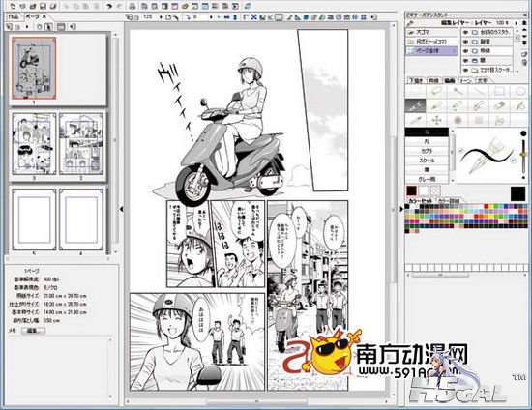This screenshot has height=410, width=532.
Task: Toggle eye icon of second layer row
Action: point(466,42)
